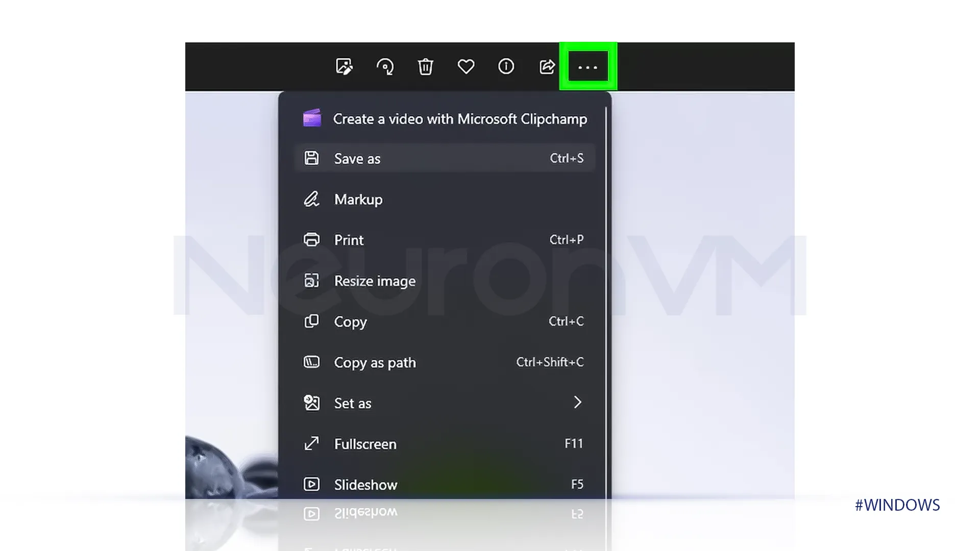Click the Save as option

click(444, 158)
